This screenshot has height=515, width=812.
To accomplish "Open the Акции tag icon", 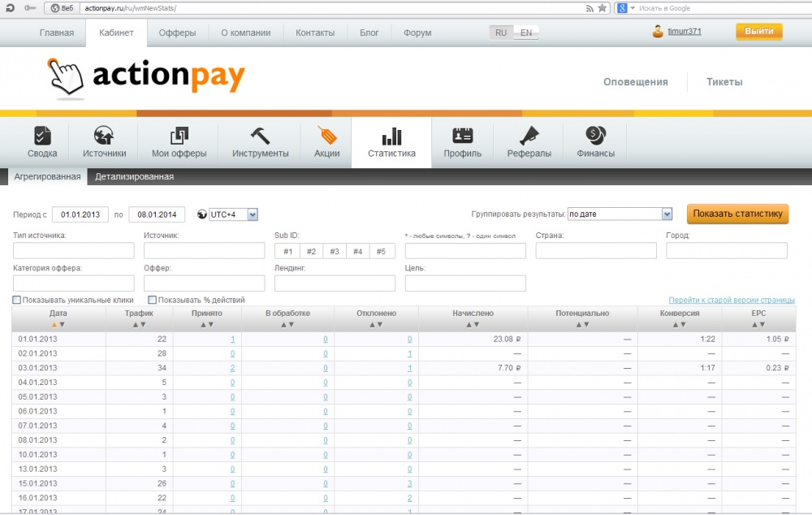I will pos(326,136).
